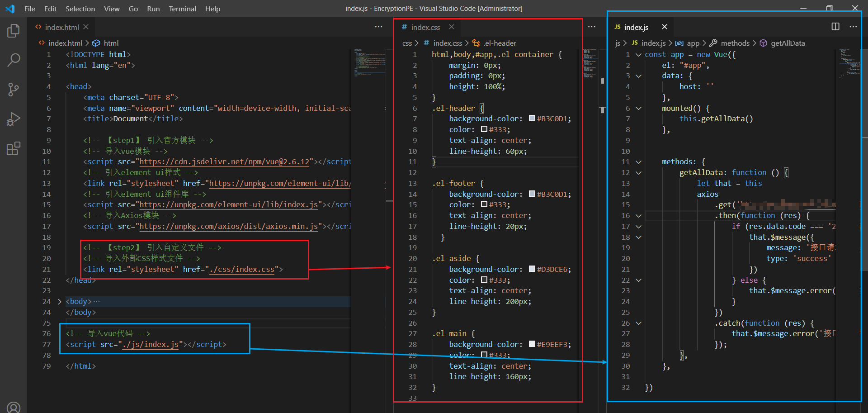The image size is (868, 413).
Task: Click .el-header #333 color swatch
Action: pyautogui.click(x=484, y=129)
